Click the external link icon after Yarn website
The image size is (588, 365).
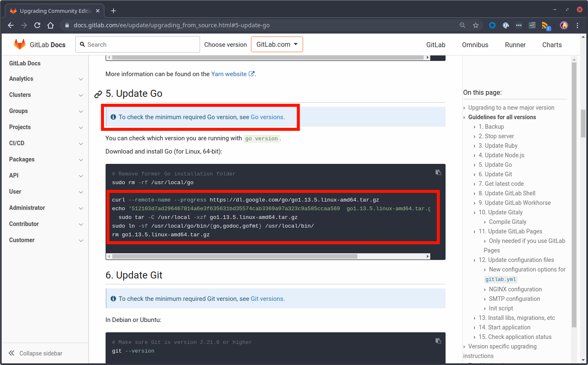pos(251,74)
